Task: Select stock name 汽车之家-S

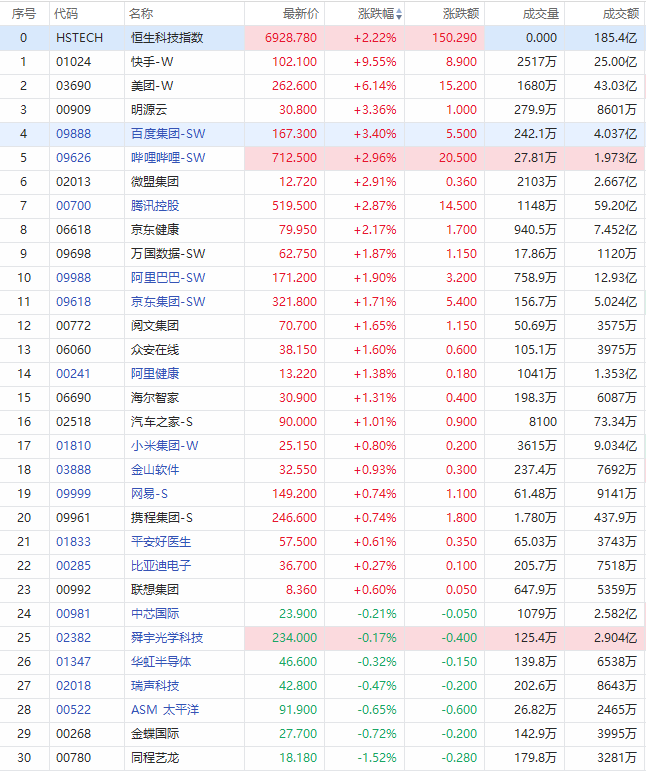Action: point(162,422)
